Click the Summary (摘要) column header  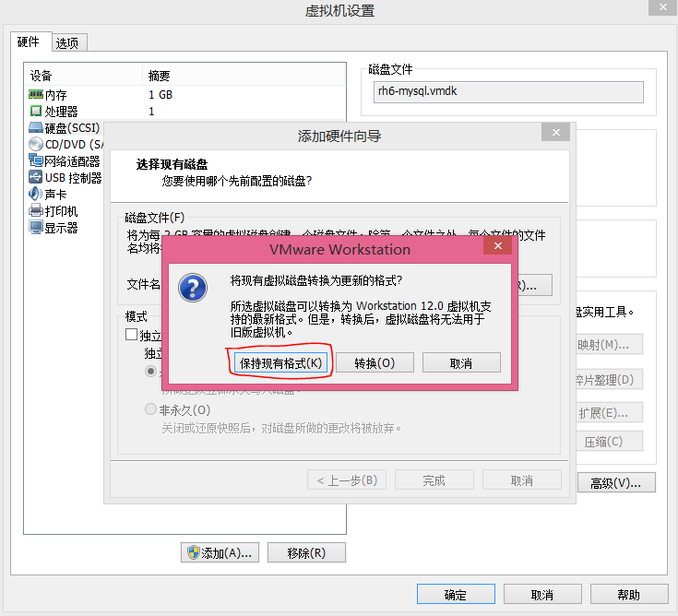244,76
